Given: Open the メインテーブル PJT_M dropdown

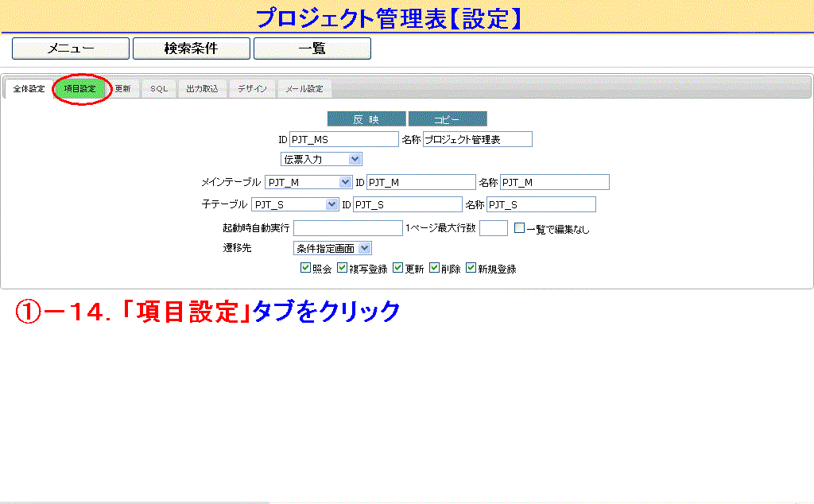Looking at the screenshot, I should (x=308, y=183).
